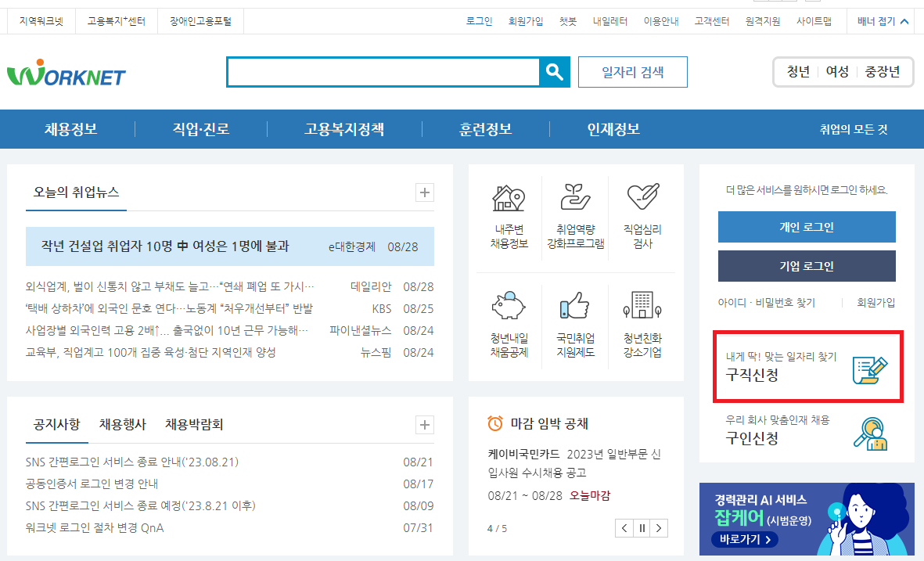
Task: Open the 훈련정보 menu
Action: tap(485, 128)
